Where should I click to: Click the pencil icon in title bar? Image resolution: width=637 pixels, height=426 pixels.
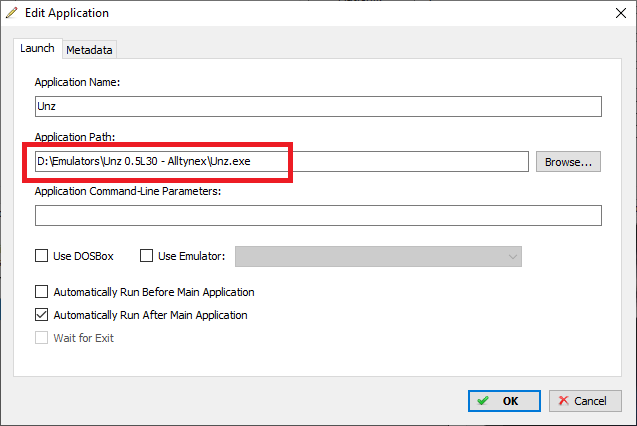[12, 13]
